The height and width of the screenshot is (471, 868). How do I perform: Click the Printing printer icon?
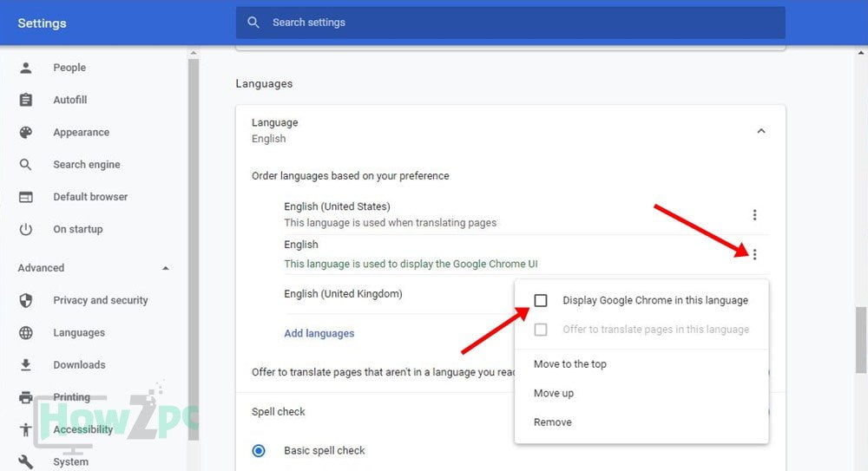pos(25,397)
